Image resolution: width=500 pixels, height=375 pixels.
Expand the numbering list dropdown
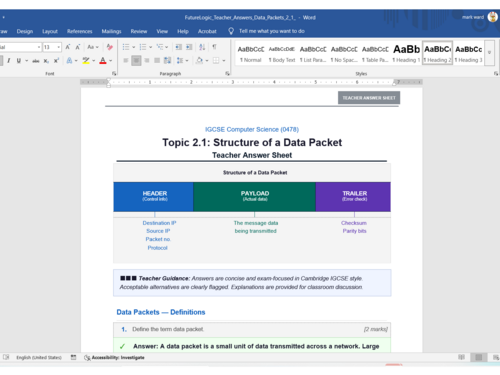tap(150, 47)
